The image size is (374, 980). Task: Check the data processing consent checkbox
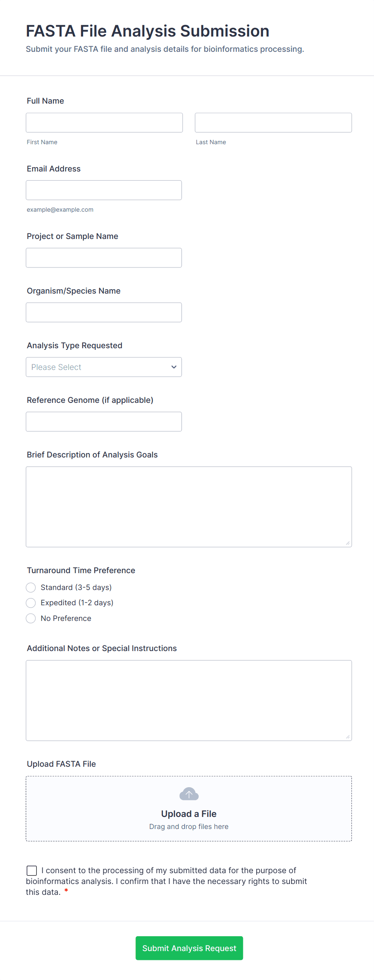[x=32, y=870]
